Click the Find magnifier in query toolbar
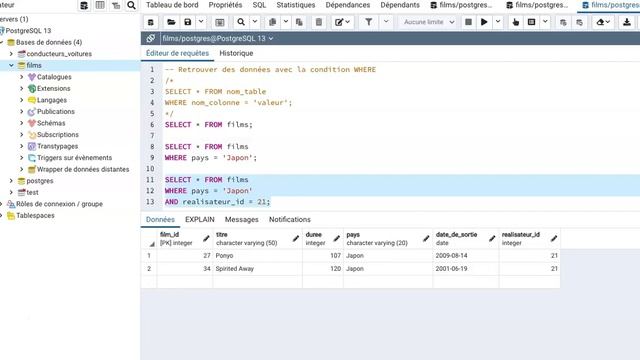Viewport: 640px width, 360px height. [241, 22]
